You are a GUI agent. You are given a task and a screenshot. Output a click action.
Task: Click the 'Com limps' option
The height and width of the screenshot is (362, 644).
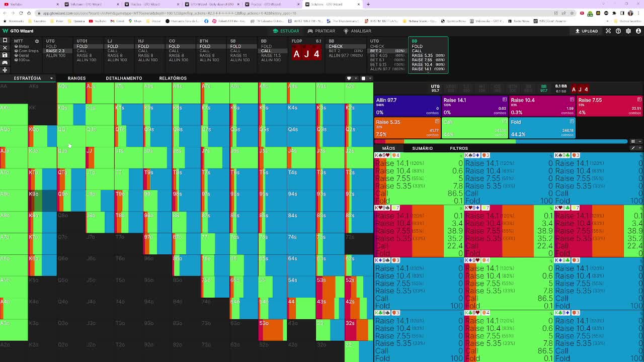pyautogui.click(x=27, y=51)
